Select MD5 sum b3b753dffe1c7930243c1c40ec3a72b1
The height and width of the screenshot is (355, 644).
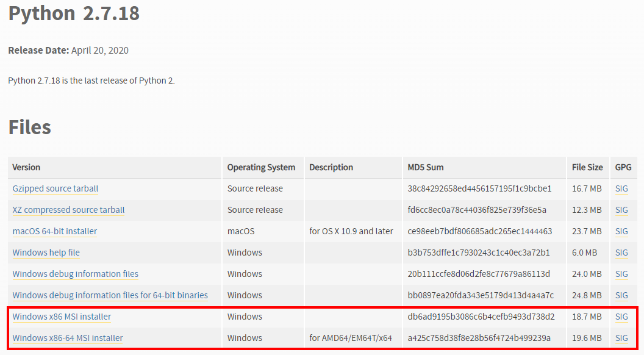(x=479, y=253)
